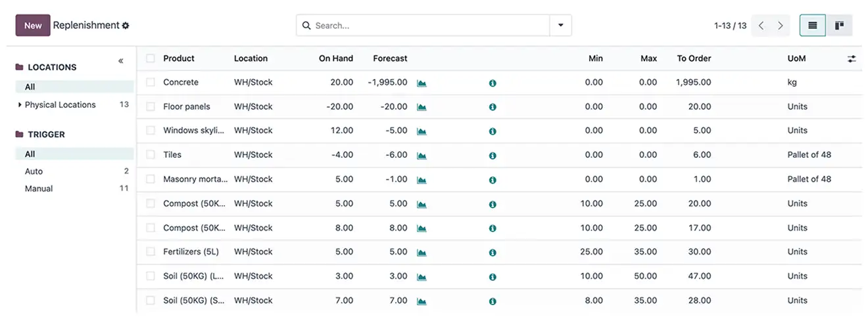This screenshot has width=868, height=319.
Task: Open Replenishment settings gear icon
Action: (126, 26)
